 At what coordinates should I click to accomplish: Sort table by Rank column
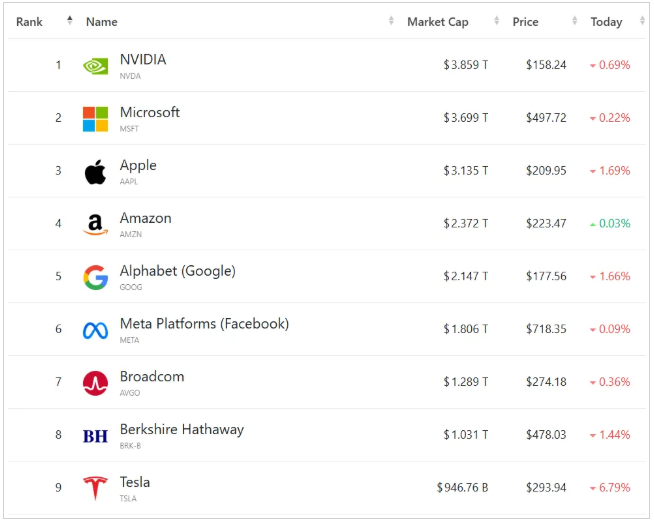pos(30,21)
